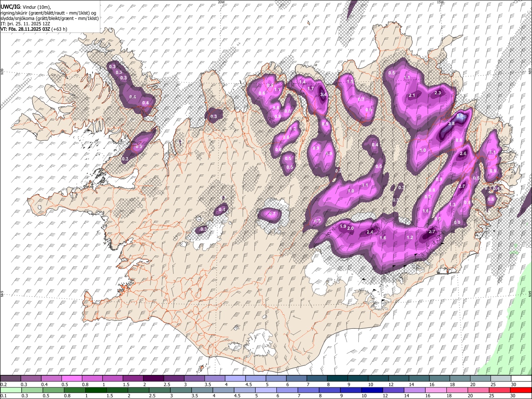532x399 pixels.
Task: Click lower legend swatch between 0.1 and 0.3
Action: coord(10,390)
